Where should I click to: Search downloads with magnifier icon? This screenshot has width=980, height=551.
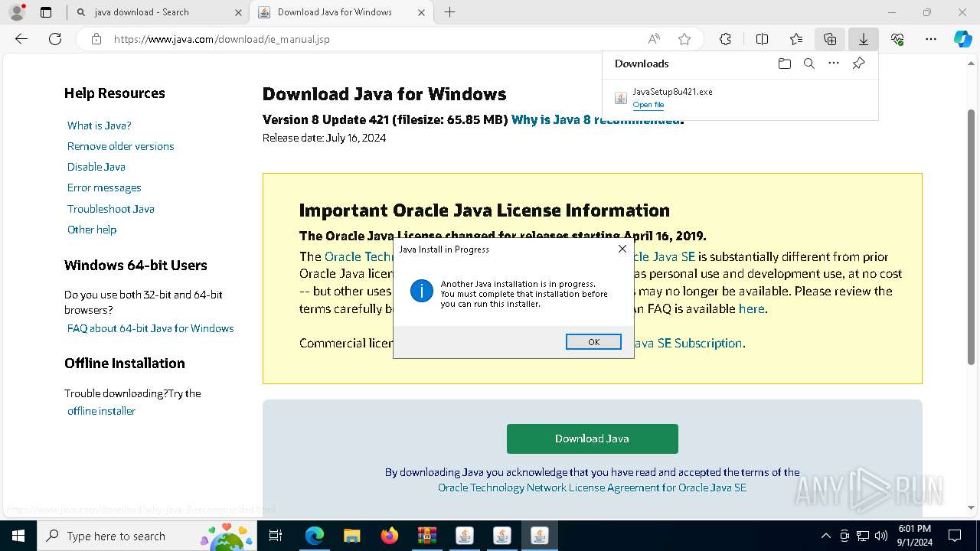[808, 64]
